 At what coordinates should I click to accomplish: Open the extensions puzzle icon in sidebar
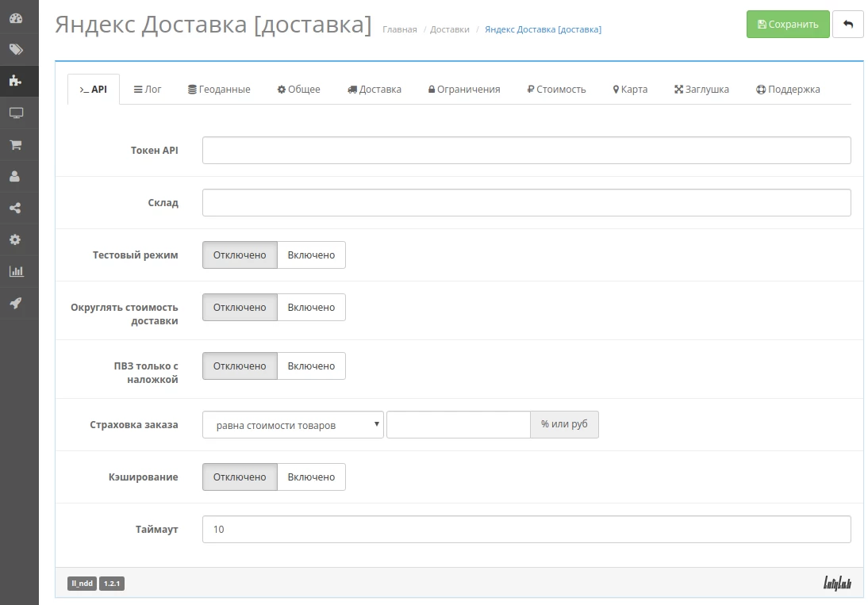(x=16, y=82)
